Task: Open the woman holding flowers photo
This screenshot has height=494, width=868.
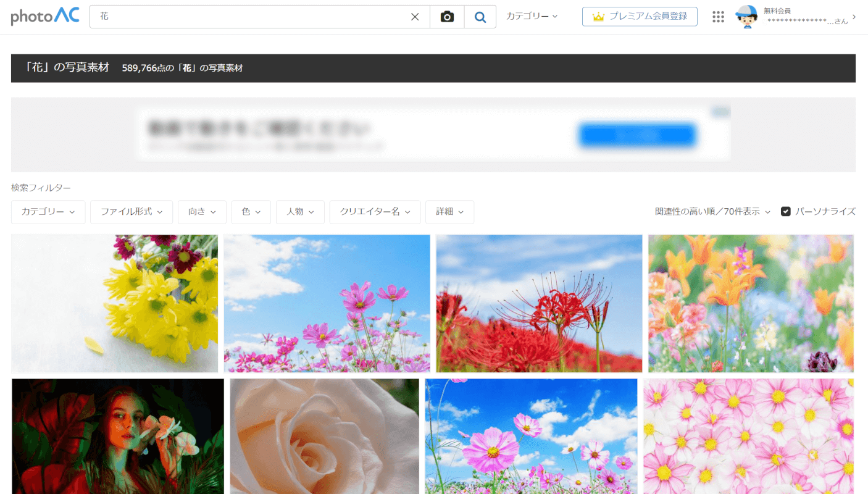Action: click(118, 436)
